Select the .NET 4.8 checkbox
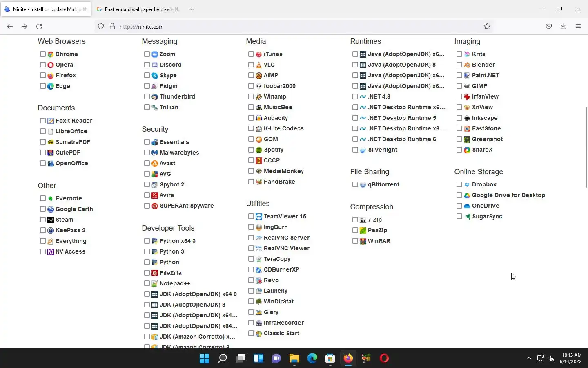Image resolution: width=588 pixels, height=368 pixels. tap(355, 96)
